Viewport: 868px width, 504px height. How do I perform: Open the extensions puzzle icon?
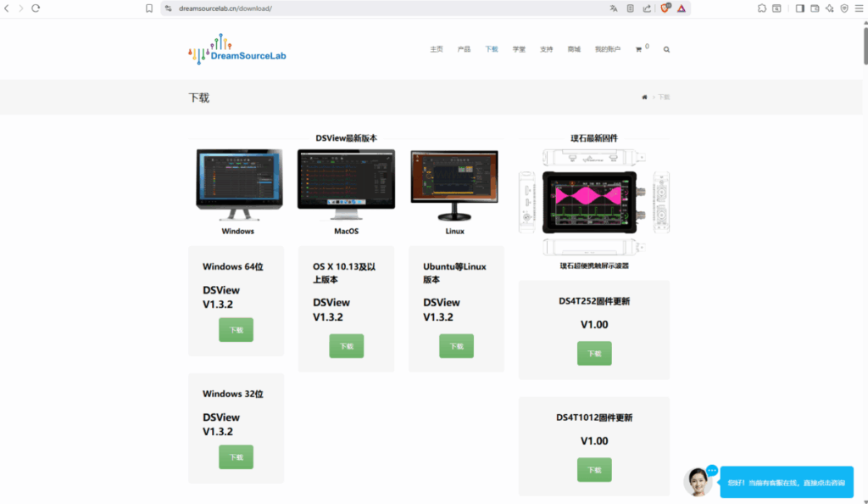tap(762, 8)
